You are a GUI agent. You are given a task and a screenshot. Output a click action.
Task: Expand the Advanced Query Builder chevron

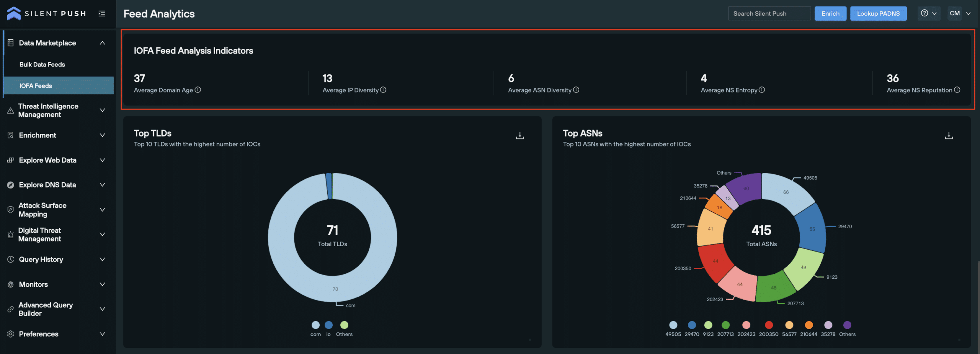pos(102,309)
